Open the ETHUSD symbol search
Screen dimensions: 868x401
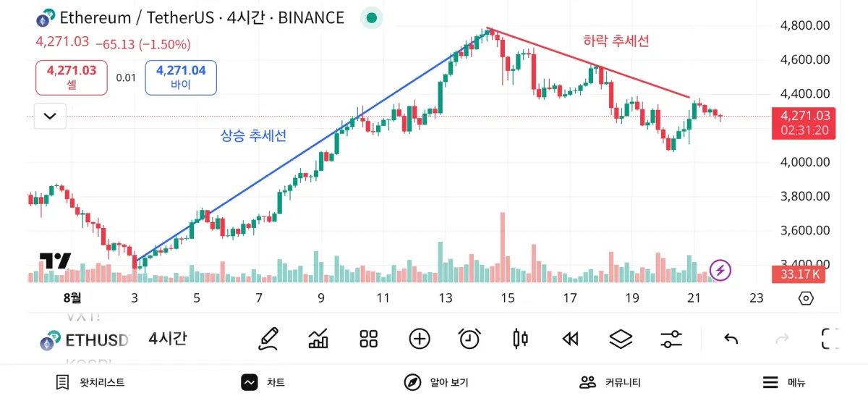(87, 340)
